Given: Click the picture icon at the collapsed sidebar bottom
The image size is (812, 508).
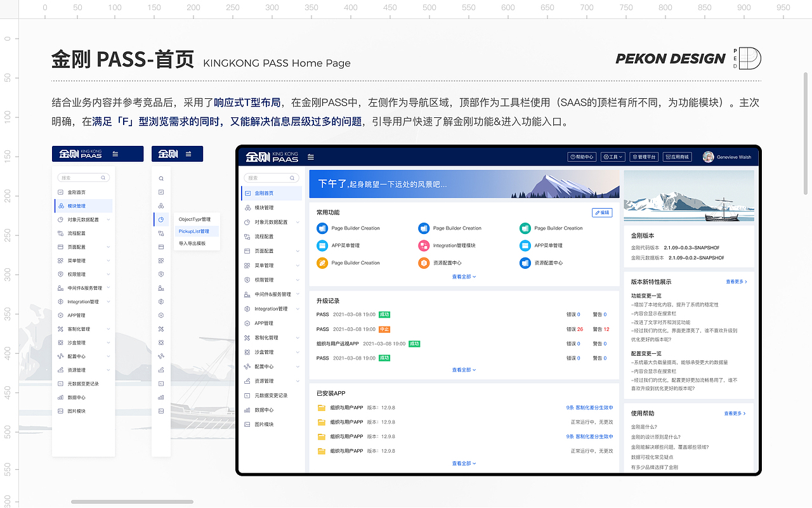Looking at the screenshot, I should coord(161,411).
